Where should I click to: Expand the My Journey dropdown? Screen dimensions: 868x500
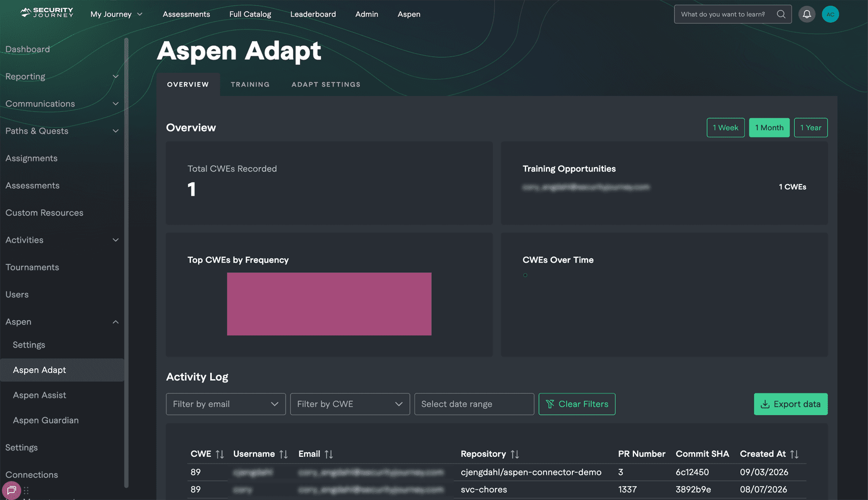(x=116, y=14)
